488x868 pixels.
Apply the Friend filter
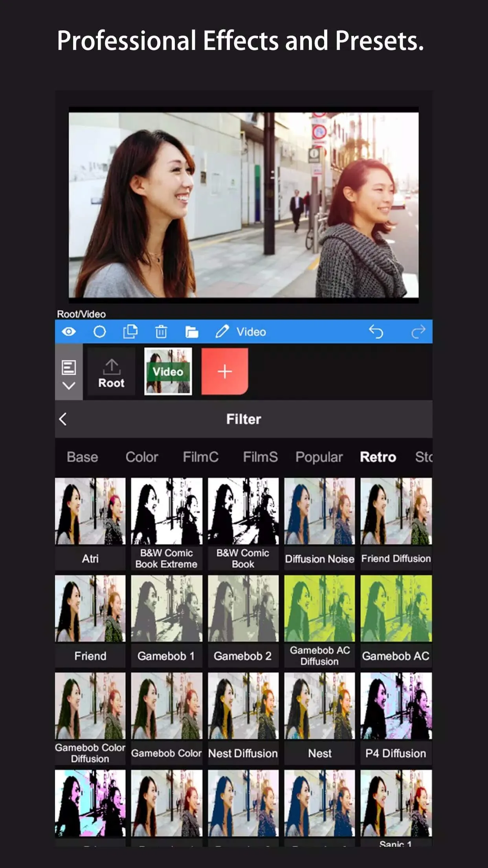(x=90, y=621)
